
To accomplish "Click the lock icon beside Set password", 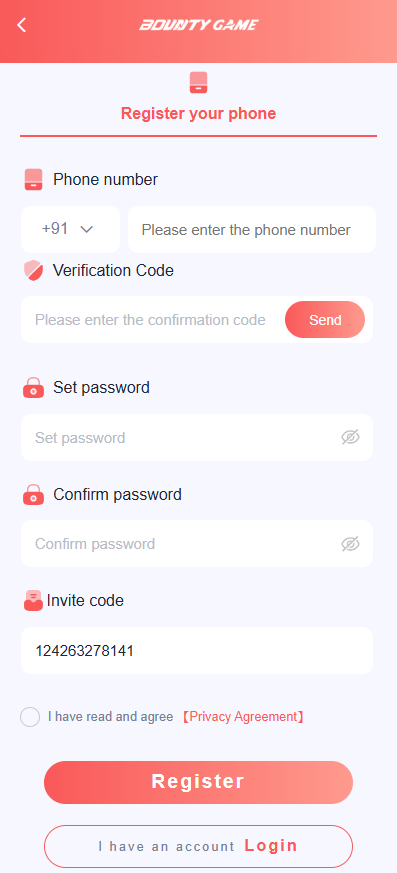I will pos(33,388).
